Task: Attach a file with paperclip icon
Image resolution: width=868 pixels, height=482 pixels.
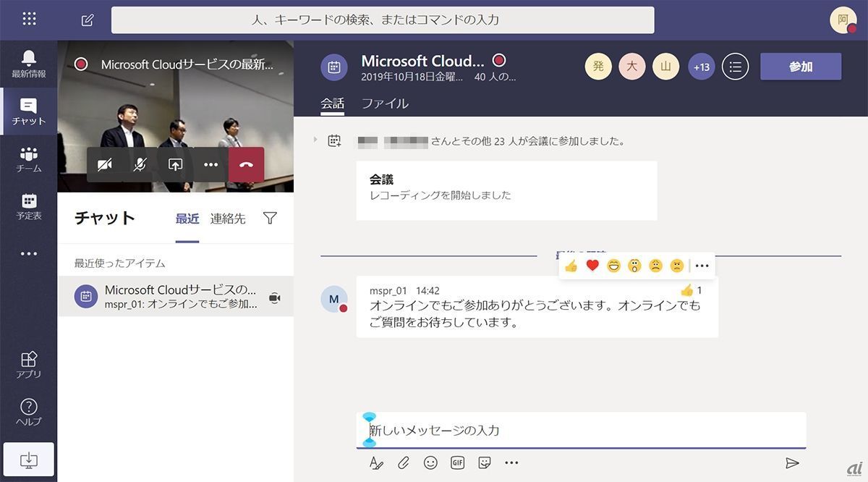Action: 403,462
